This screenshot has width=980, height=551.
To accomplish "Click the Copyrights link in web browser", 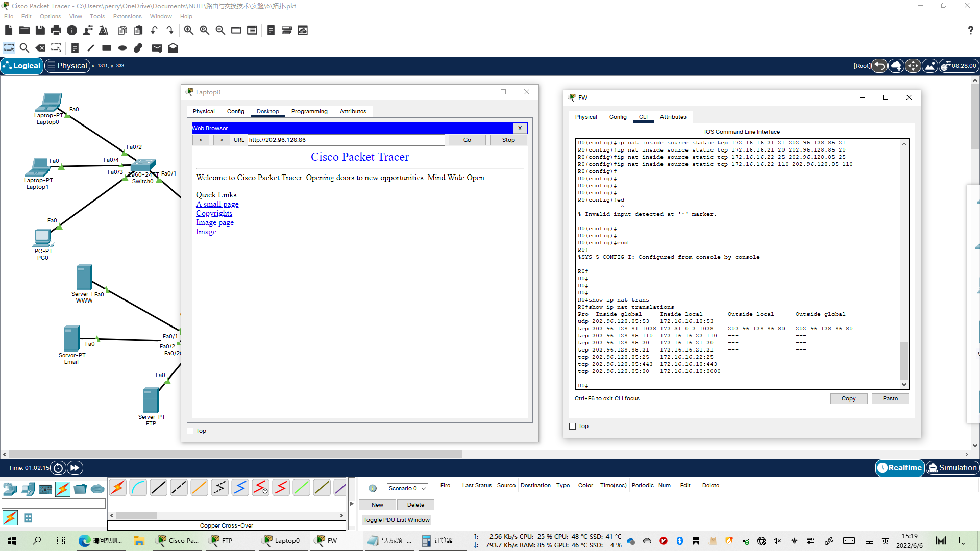I will click(214, 213).
